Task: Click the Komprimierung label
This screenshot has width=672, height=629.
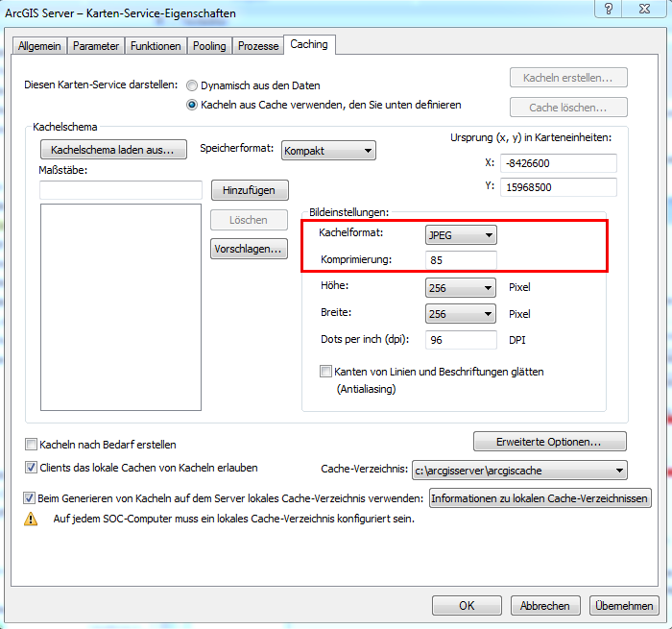Action: point(356,259)
